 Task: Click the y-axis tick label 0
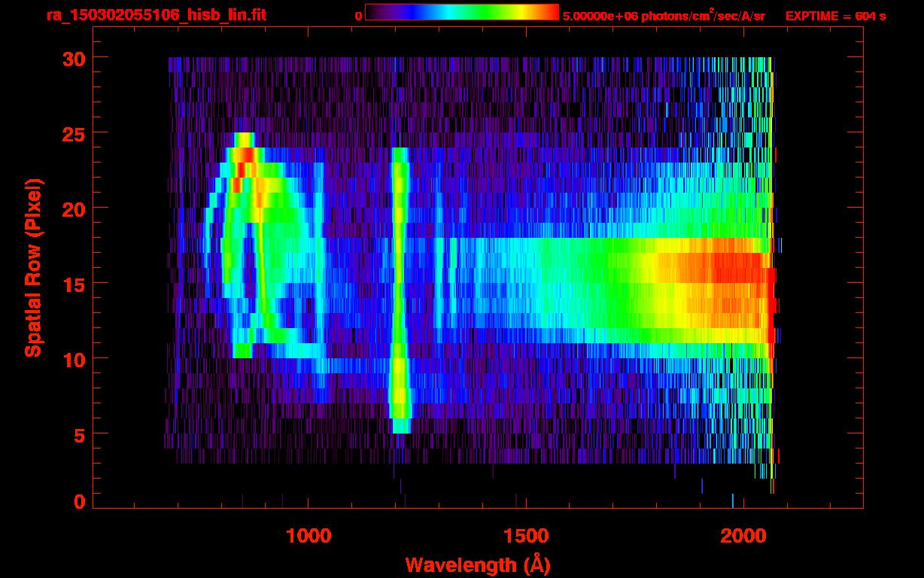[x=79, y=502]
